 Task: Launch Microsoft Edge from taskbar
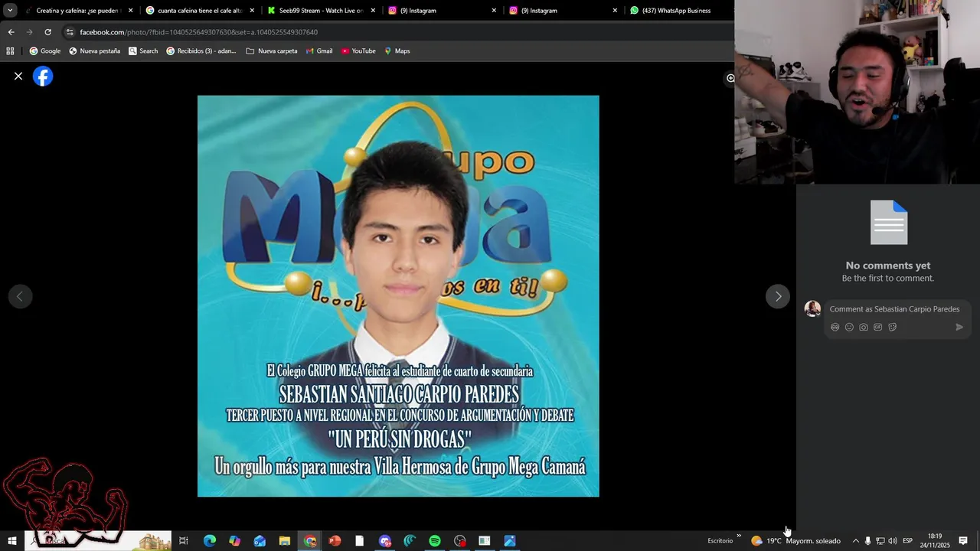tap(210, 541)
